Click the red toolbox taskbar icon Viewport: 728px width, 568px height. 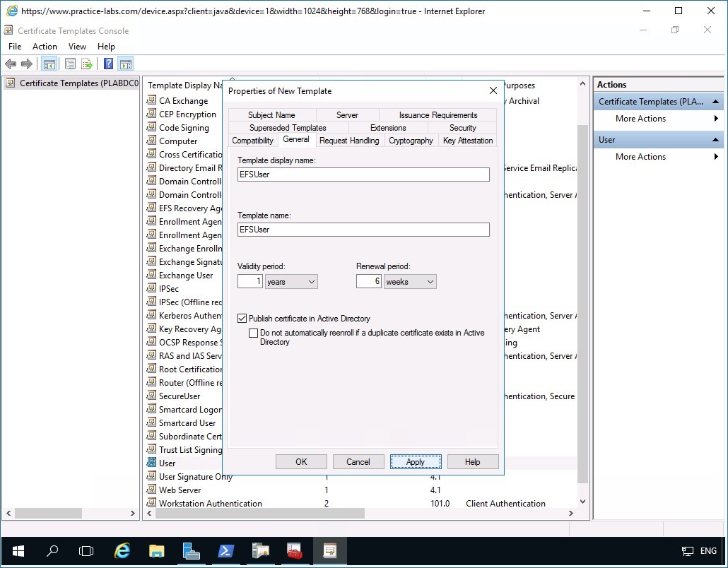pyautogui.click(x=295, y=551)
